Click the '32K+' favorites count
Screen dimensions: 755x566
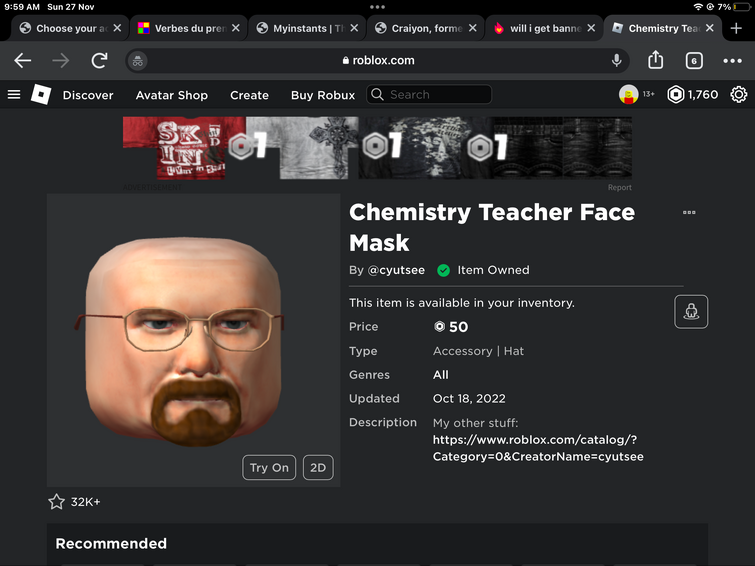[85, 502]
